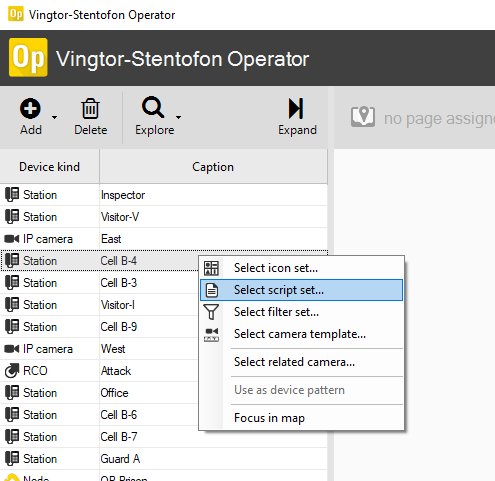Select the West caption cell

point(149,349)
